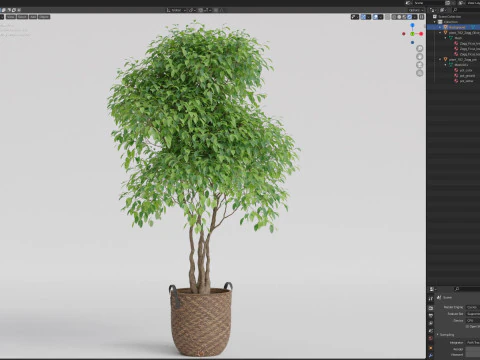Open the viewport Options dropdown
Viewport: 480px width, 360px height.
point(416,10)
